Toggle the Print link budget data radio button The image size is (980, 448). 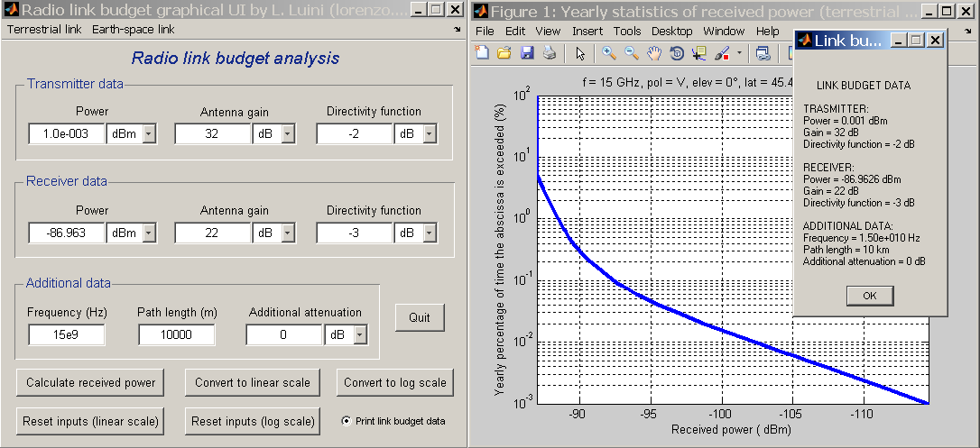(x=347, y=421)
